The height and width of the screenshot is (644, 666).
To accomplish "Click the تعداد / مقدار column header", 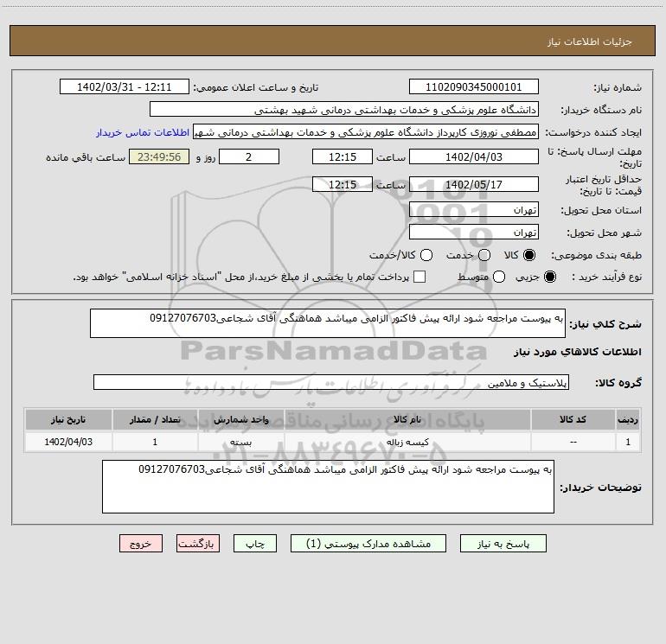I will (155, 419).
